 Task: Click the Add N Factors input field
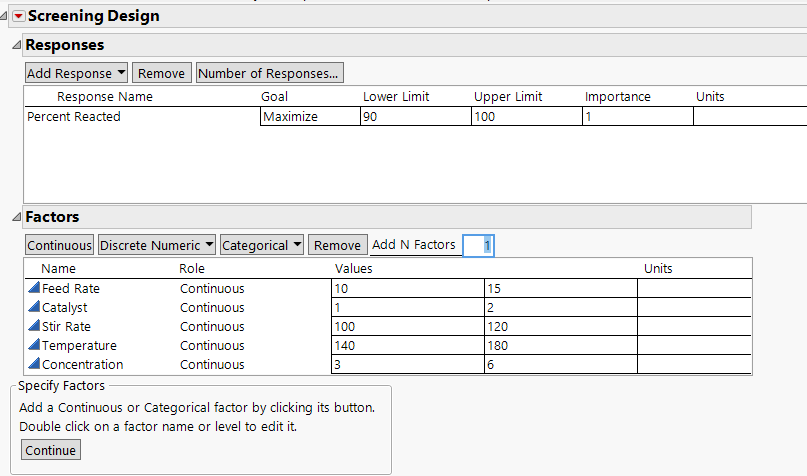tap(478, 245)
